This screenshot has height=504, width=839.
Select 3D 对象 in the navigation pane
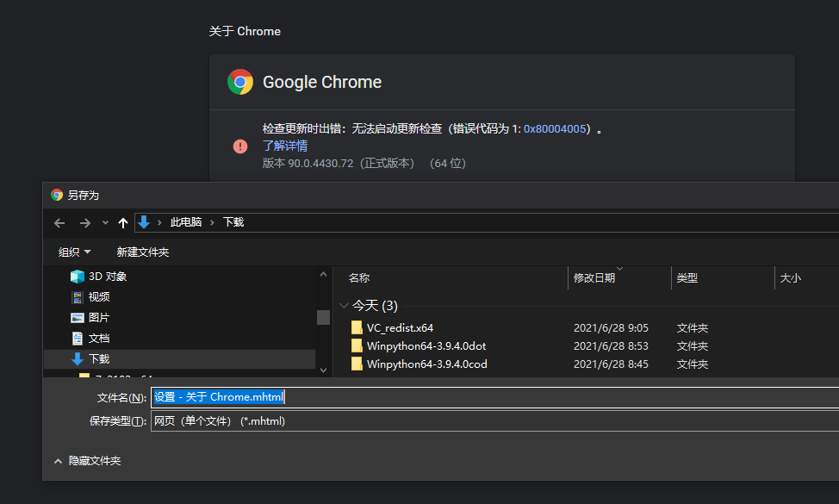107,277
